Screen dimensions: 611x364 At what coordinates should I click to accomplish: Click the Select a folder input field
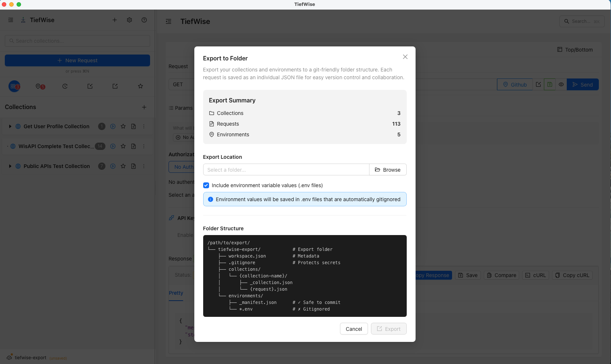pyautogui.click(x=286, y=169)
